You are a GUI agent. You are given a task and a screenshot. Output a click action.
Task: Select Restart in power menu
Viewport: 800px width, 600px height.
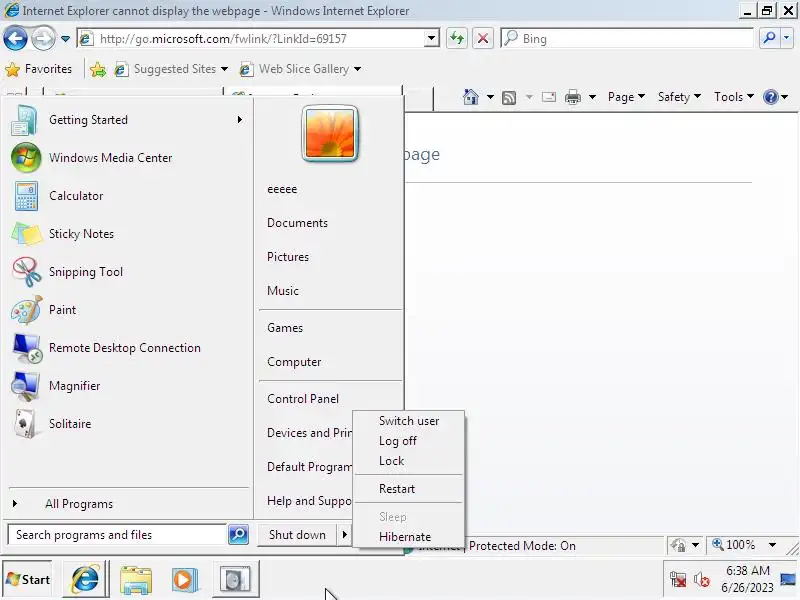click(409, 489)
